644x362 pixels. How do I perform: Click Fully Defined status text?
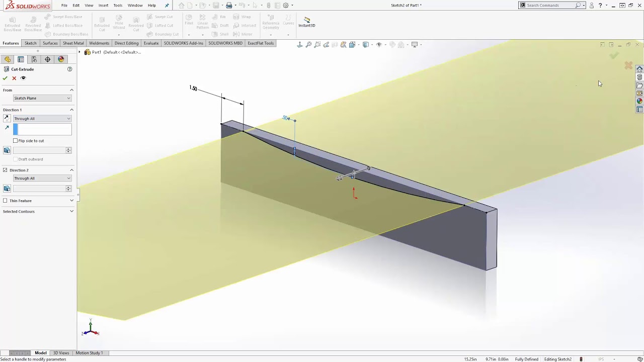pos(527,359)
